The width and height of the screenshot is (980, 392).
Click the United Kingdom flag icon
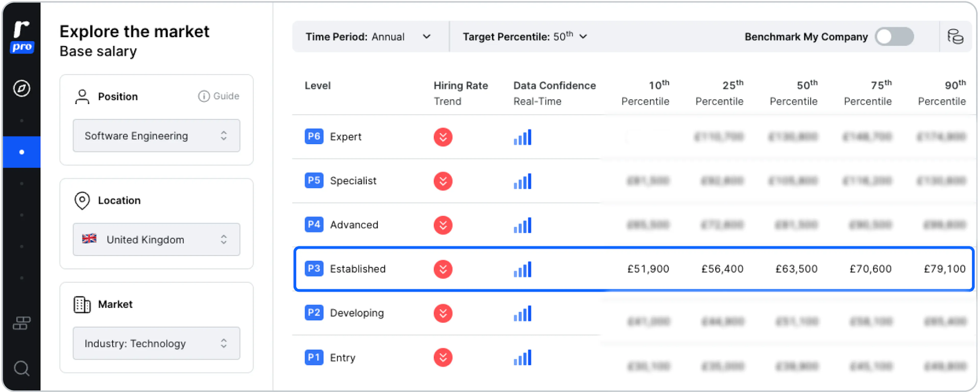(x=89, y=239)
